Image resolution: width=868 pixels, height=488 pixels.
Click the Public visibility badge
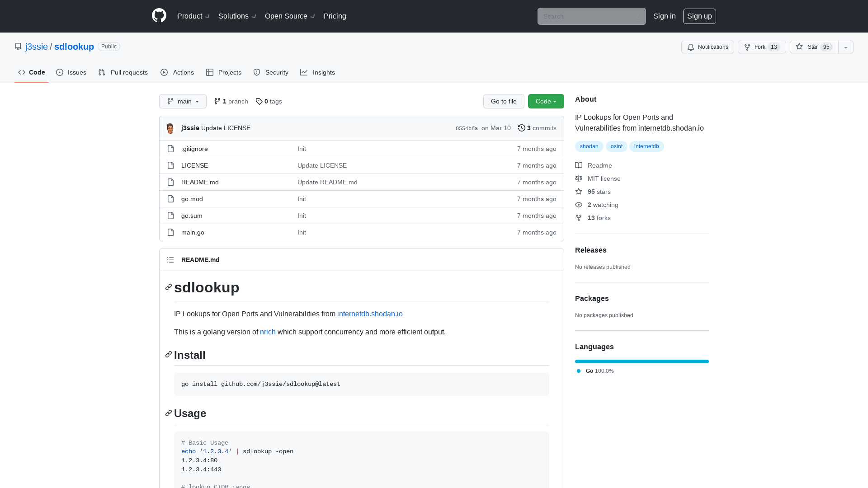109,47
